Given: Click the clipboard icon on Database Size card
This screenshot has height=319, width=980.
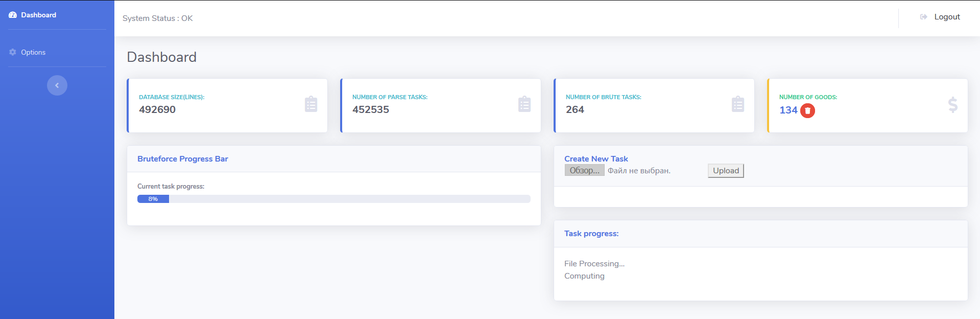Looking at the screenshot, I should (x=311, y=104).
